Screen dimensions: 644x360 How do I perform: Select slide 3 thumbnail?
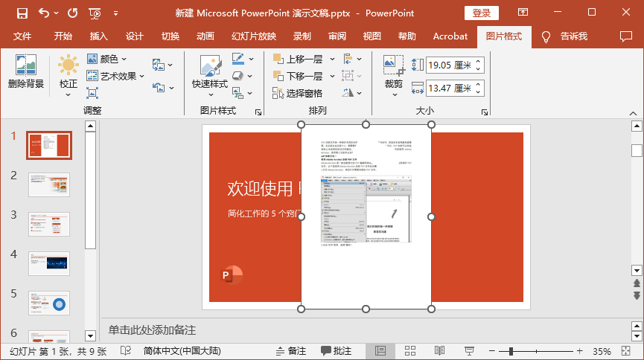tap(49, 224)
